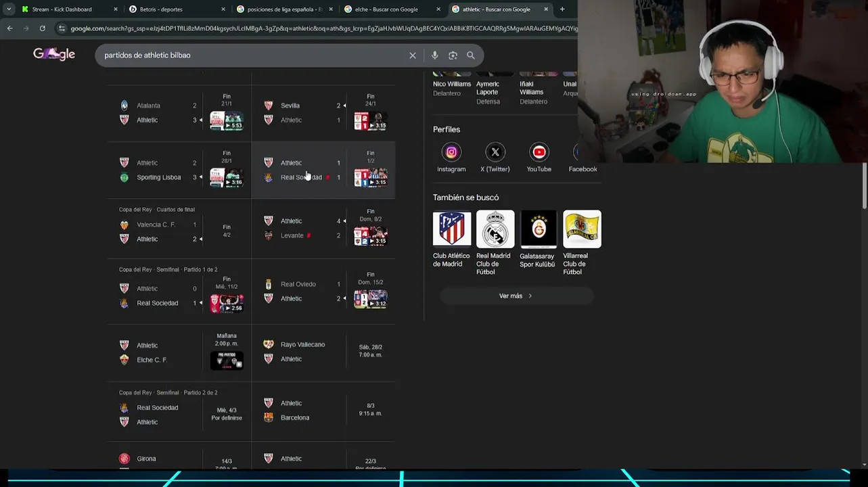Open Villarreal Club de Fútbol crest
868x487 pixels.
[x=582, y=229]
